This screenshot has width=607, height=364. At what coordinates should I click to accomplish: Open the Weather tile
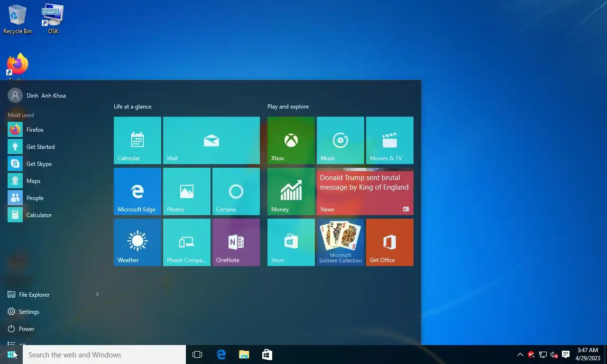coord(138,242)
